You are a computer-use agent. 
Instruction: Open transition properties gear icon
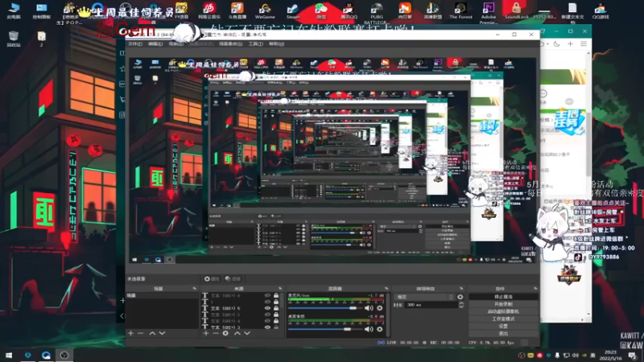[x=460, y=297]
